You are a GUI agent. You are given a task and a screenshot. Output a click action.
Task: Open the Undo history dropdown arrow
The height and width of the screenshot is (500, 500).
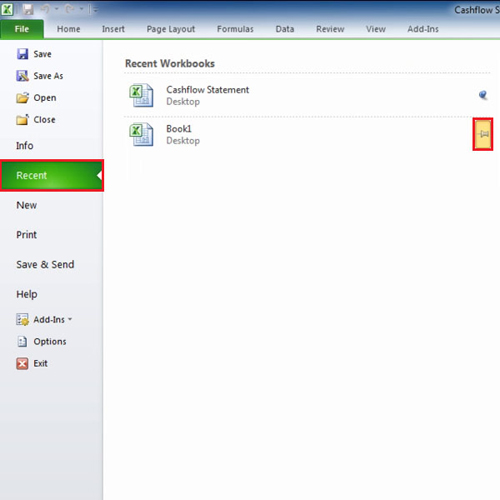(57, 9)
